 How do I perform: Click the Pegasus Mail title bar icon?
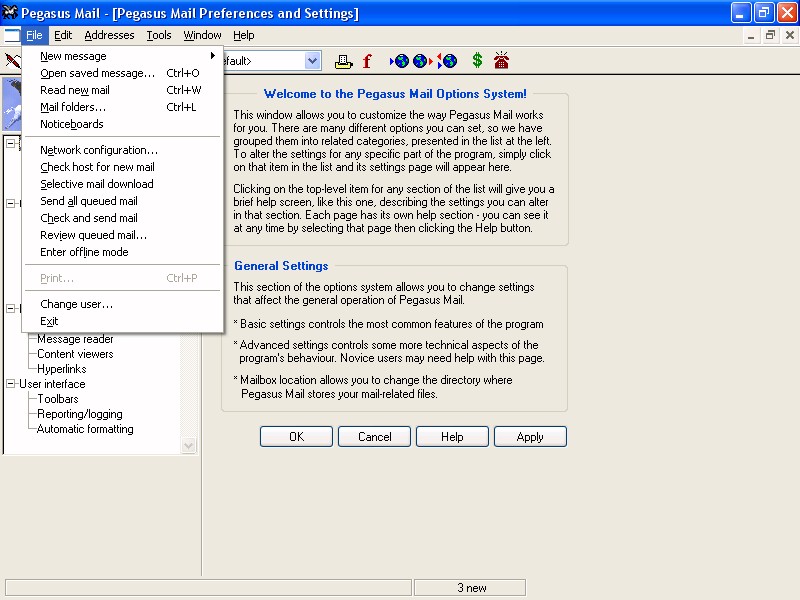point(10,12)
